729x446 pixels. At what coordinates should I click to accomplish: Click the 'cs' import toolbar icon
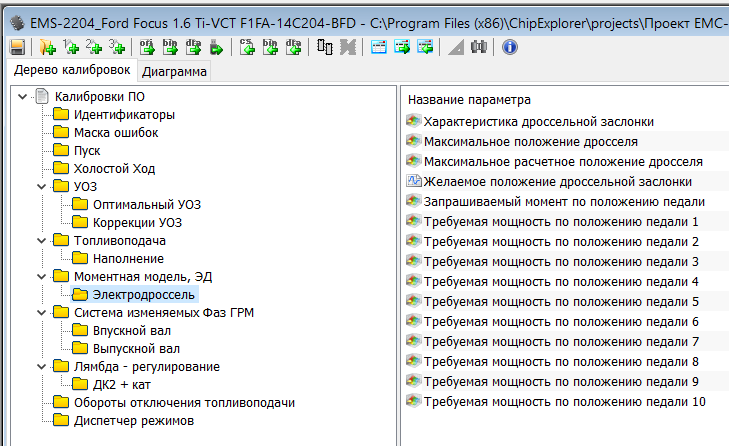[246, 47]
